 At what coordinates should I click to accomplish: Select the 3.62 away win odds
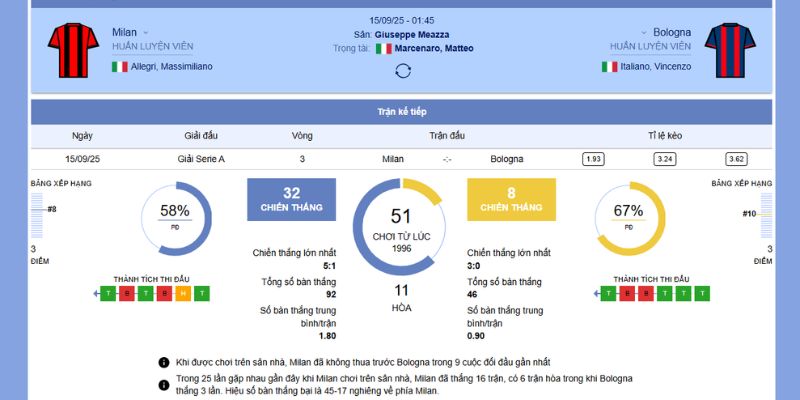(737, 159)
